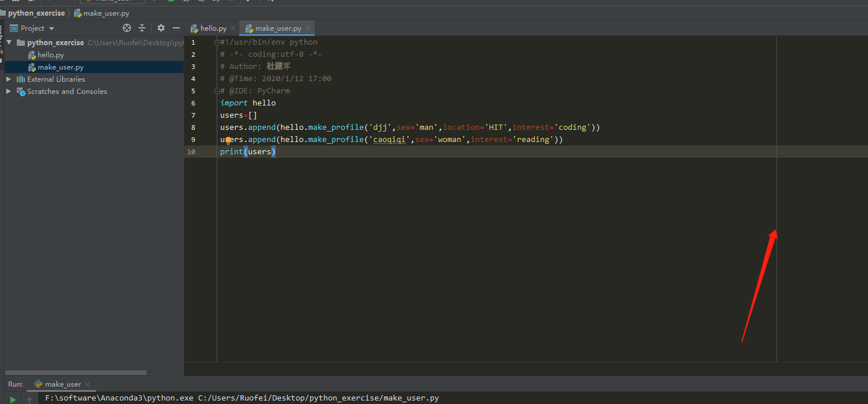Hide the Project panel with minus icon
The width and height of the screenshot is (868, 404).
(176, 28)
